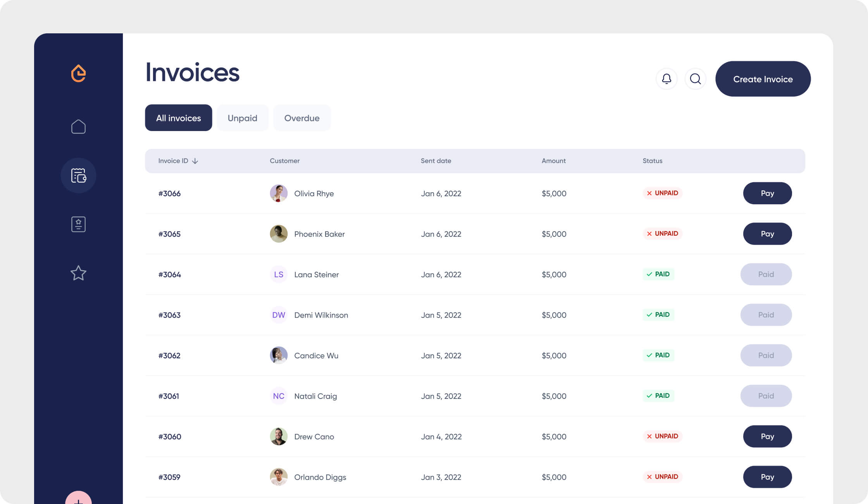Click the search magnifier icon
The width and height of the screenshot is (868, 504).
(696, 79)
